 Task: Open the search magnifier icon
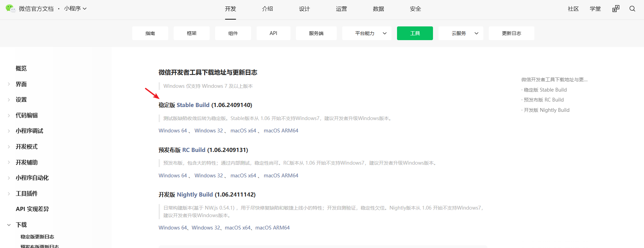632,9
